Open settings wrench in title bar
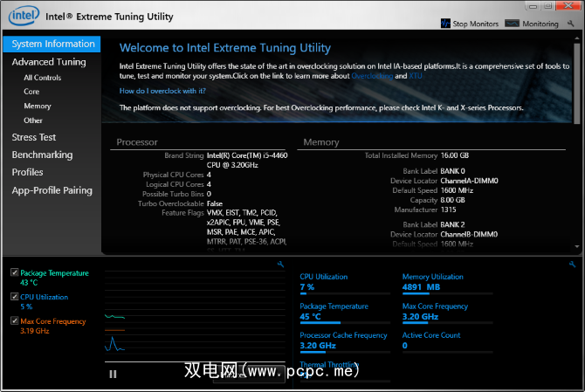Screen dimensions: 585x392 point(570,24)
